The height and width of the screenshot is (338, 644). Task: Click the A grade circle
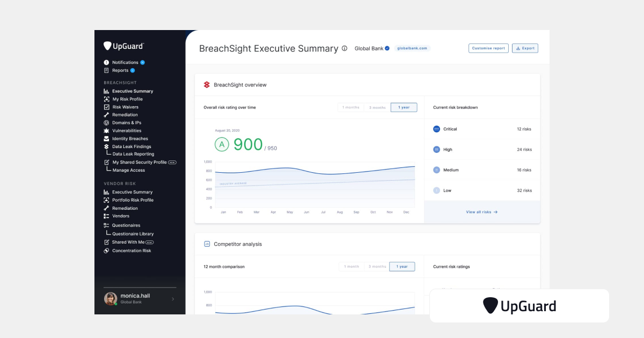tap(222, 144)
